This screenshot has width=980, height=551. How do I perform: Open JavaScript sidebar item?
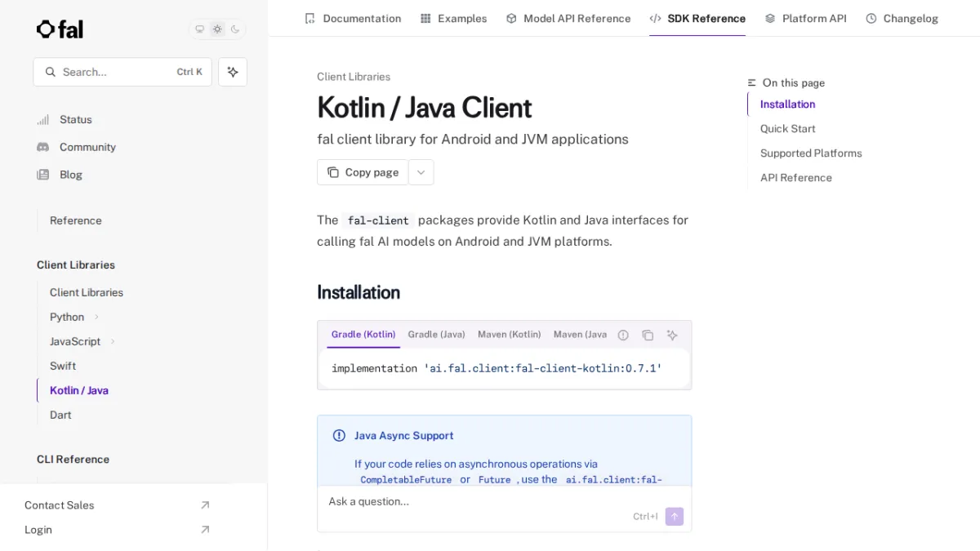pyautogui.click(x=75, y=341)
